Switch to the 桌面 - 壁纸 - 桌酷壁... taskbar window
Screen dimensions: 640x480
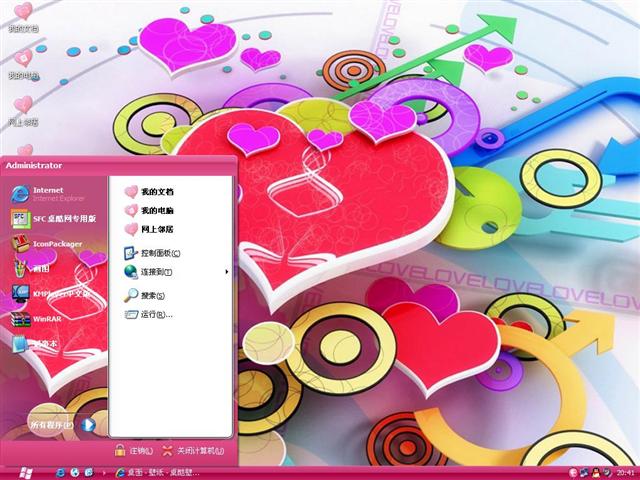pos(158,473)
